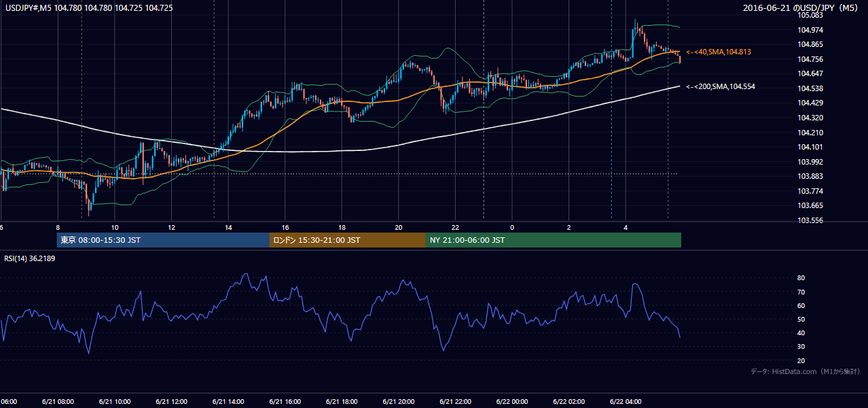Click the 2016-06-21 USD/JPY (M5) chart title
The image size is (868, 408).
pos(801,7)
